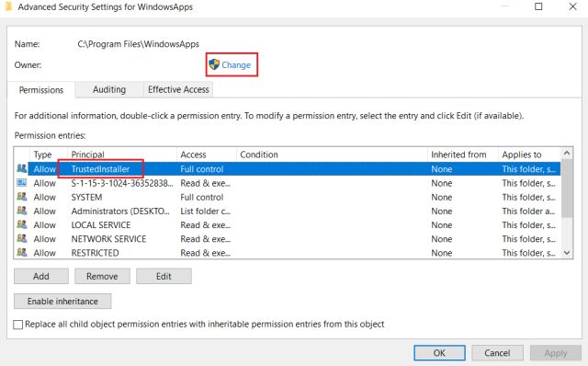588x366 pixels.
Task: Click the Change owner link
Action: [x=236, y=65]
